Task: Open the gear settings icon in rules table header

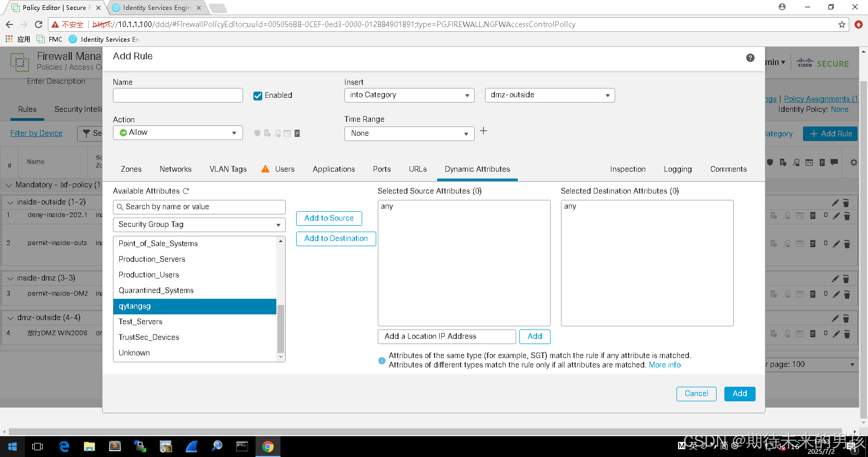Action: coord(853,162)
